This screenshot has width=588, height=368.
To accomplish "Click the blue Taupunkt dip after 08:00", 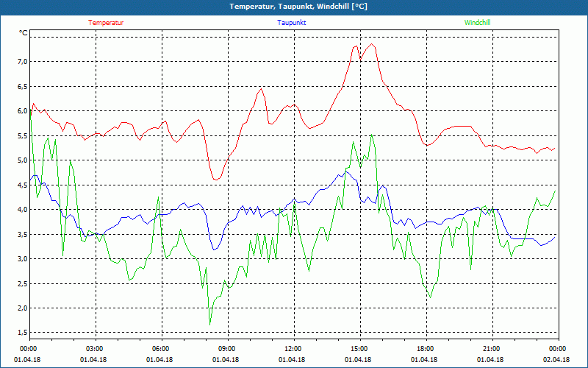I will pos(214,249).
